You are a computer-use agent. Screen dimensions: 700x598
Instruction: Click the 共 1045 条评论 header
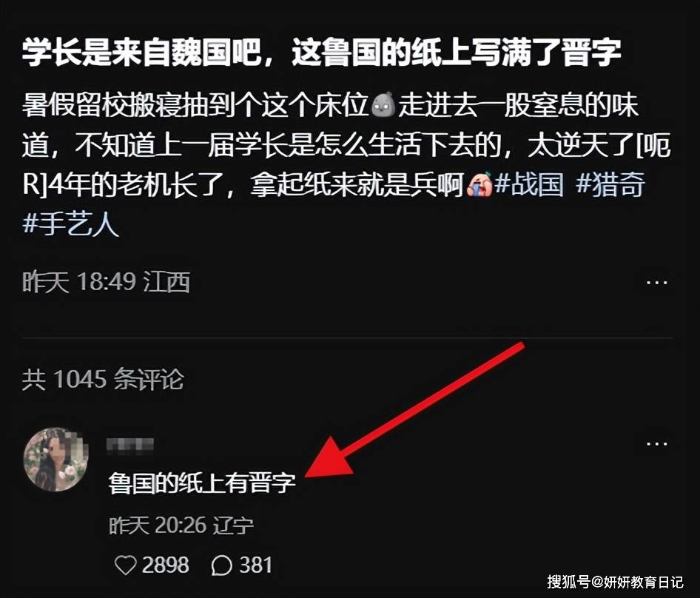click(x=103, y=380)
